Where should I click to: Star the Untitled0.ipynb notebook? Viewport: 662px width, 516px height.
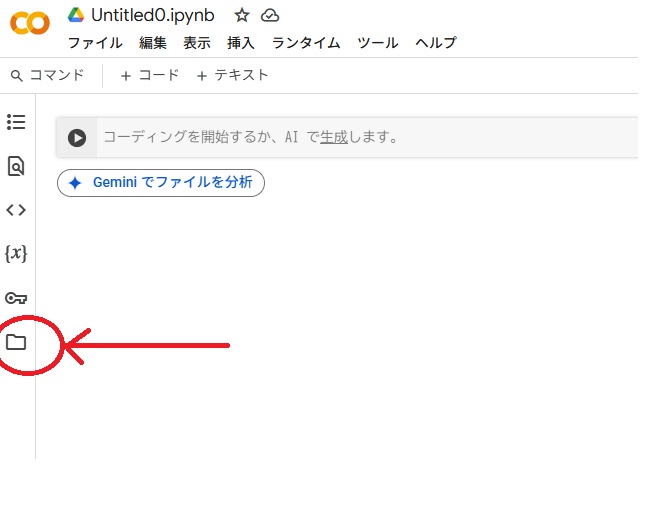[241, 15]
